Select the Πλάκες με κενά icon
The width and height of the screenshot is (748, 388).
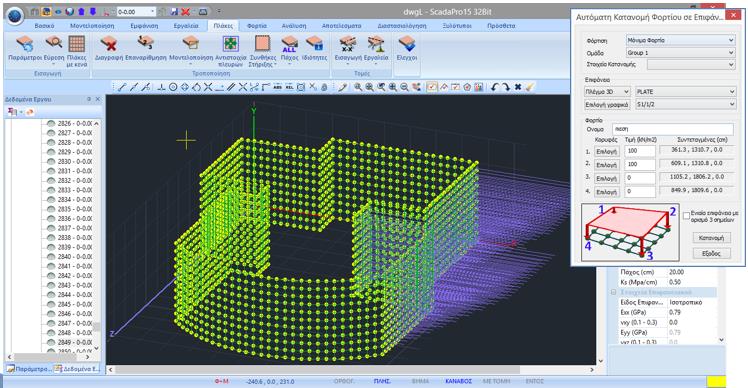(x=76, y=45)
